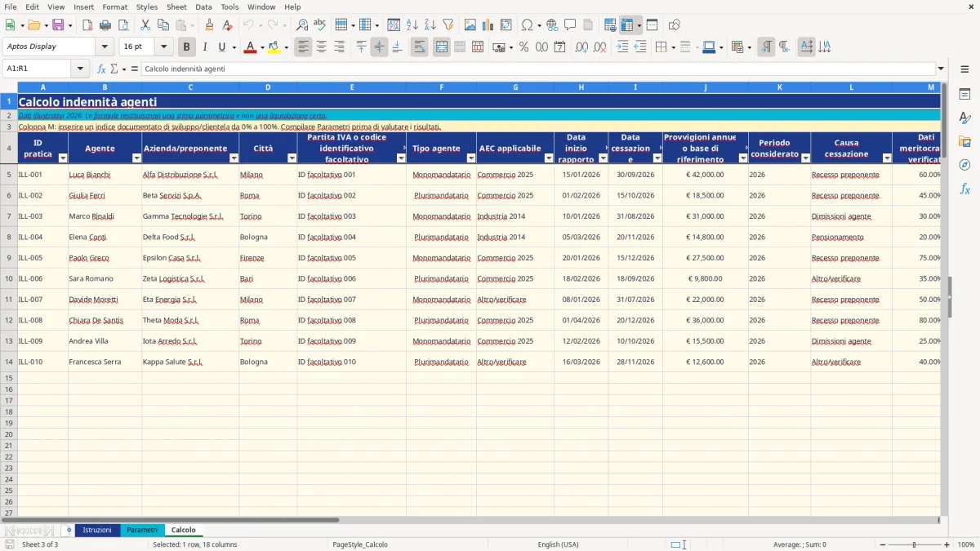This screenshot has height=551, width=980.
Task: Expand the formula bar
Action: [x=942, y=69]
